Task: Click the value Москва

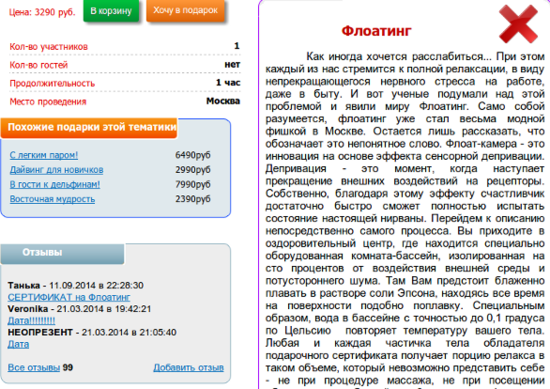Action: [223, 101]
